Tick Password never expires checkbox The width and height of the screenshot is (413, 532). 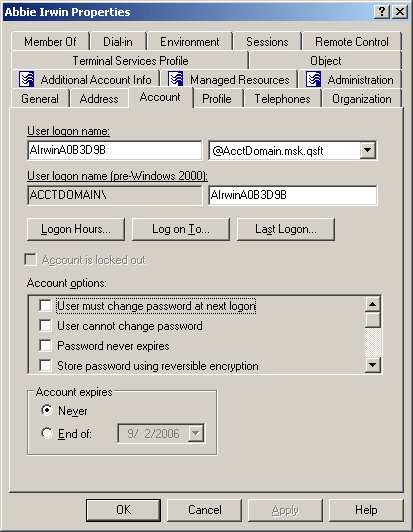(x=45, y=345)
